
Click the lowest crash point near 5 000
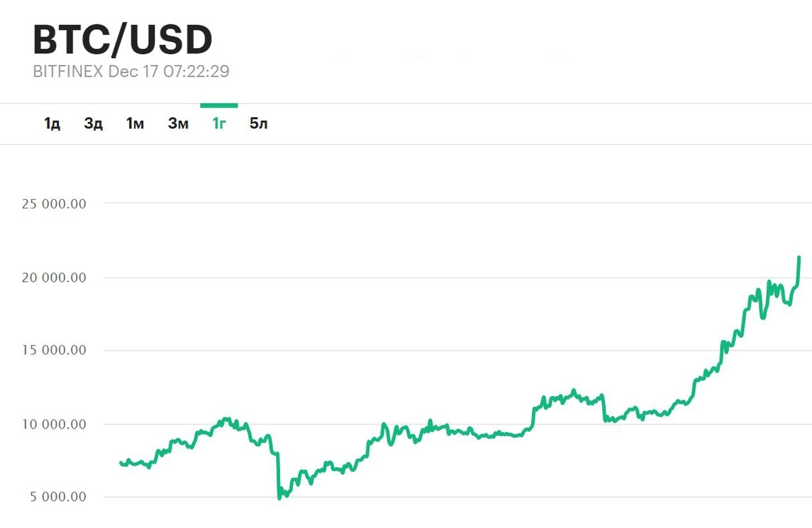pos(279,498)
